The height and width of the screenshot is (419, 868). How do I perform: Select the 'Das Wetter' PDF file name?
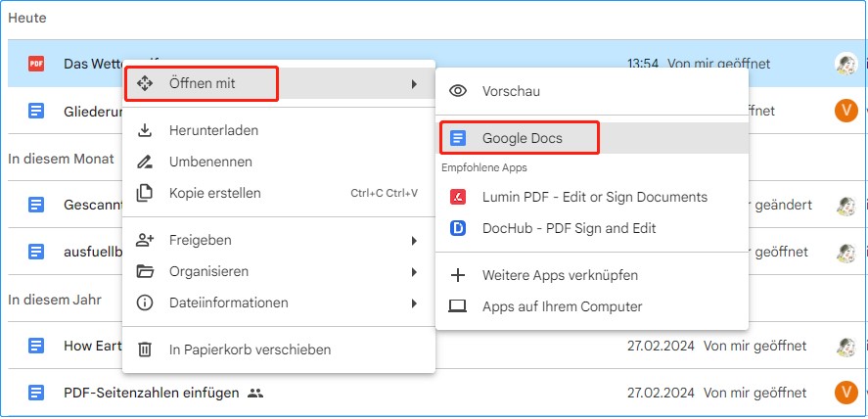[x=93, y=64]
